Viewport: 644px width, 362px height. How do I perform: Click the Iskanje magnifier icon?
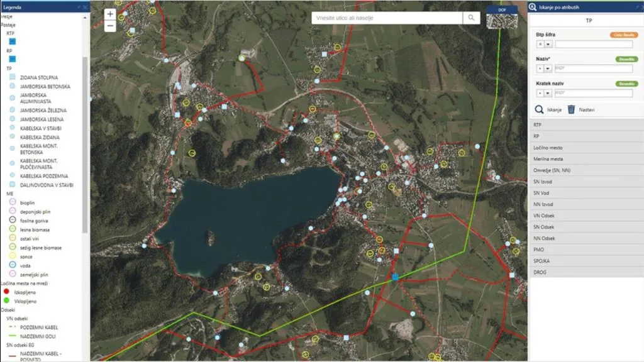pyautogui.click(x=539, y=109)
